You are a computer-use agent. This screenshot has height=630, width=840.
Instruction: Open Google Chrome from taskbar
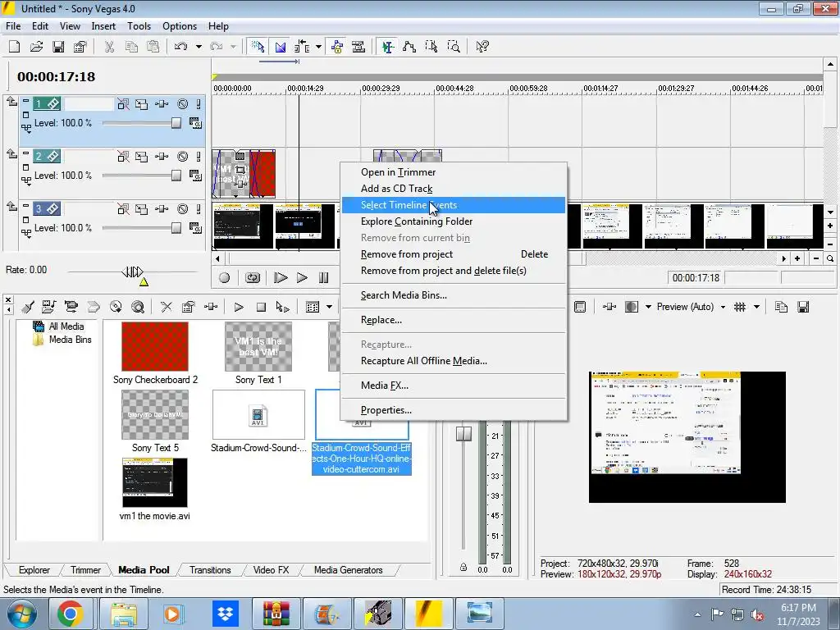pos(71,614)
